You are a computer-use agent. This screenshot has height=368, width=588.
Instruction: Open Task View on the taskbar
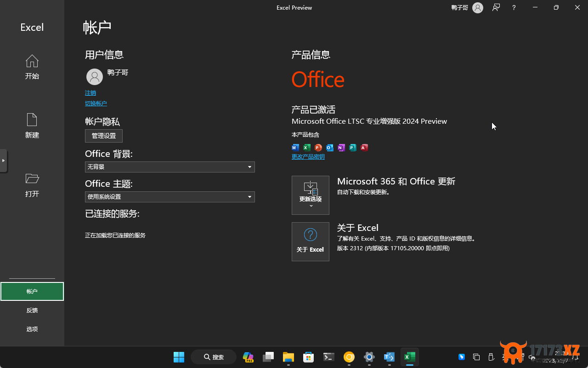(268, 357)
